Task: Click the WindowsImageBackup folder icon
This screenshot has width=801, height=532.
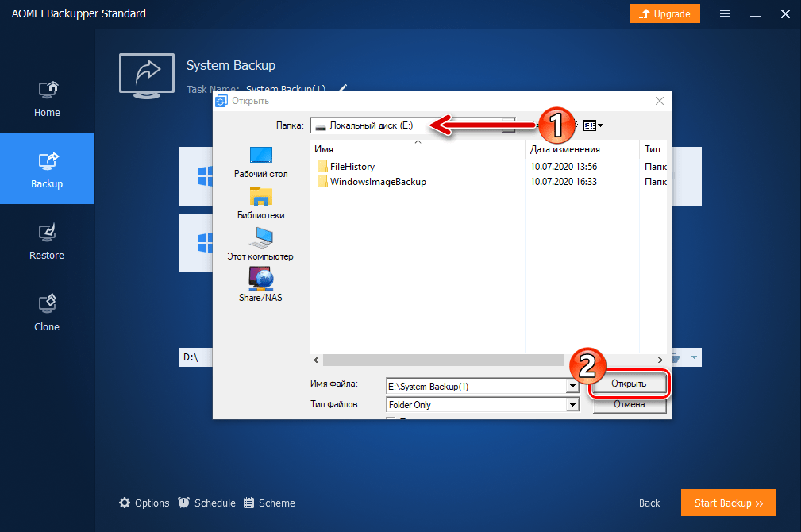Action: [x=322, y=182]
